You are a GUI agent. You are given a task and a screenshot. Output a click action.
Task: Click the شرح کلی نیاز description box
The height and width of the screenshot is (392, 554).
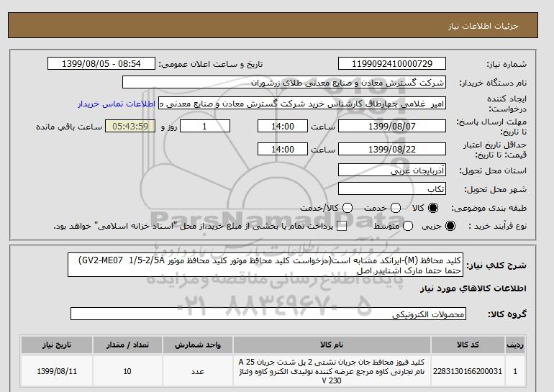click(265, 265)
